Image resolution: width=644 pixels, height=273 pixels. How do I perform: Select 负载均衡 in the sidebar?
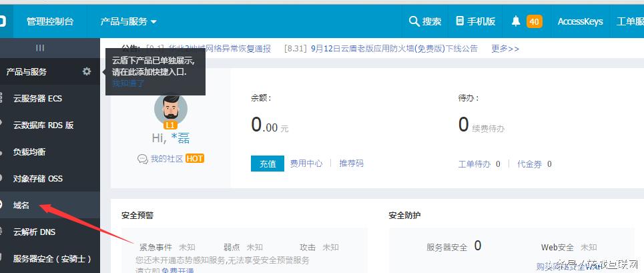pos(50,152)
